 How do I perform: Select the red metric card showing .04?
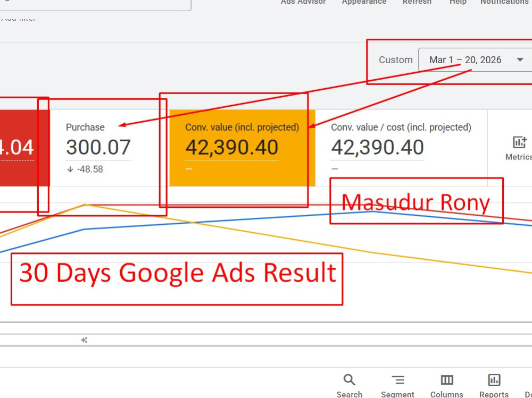[24, 148]
